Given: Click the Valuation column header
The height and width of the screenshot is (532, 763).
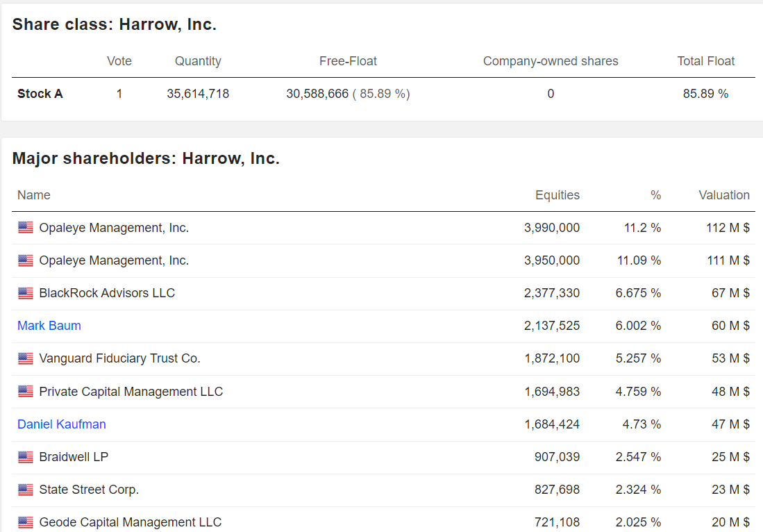Looking at the screenshot, I should (724, 195).
